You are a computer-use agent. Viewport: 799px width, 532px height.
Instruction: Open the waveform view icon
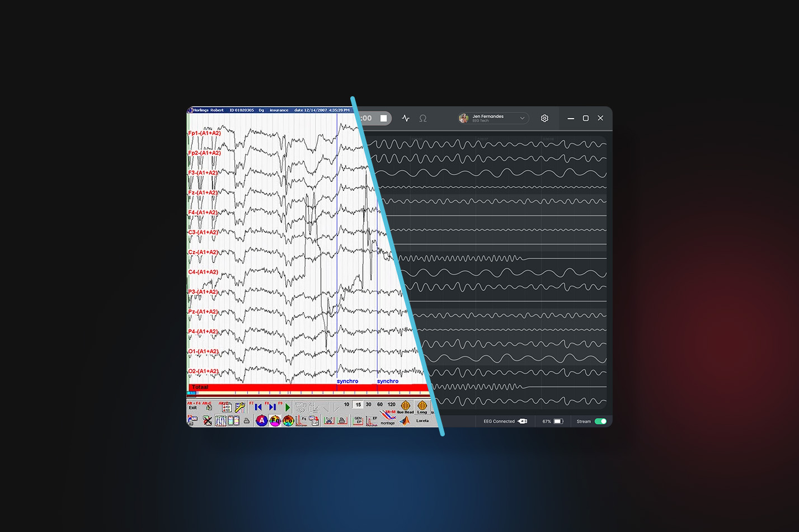(x=406, y=118)
